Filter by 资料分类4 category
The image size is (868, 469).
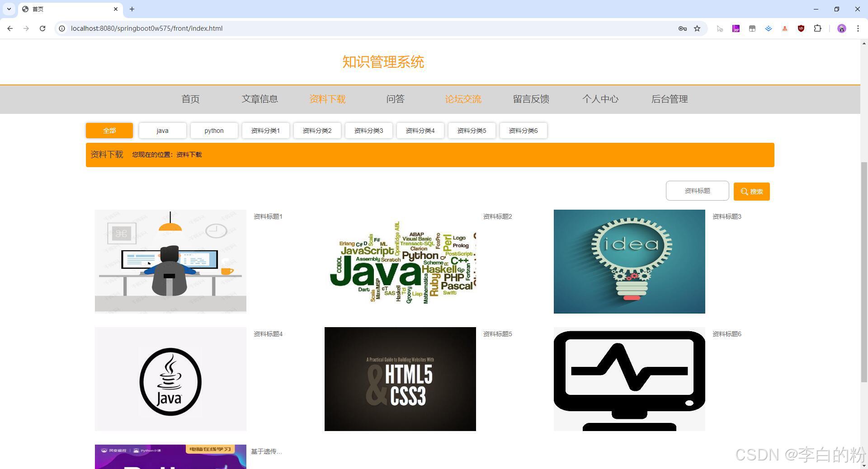[420, 131]
